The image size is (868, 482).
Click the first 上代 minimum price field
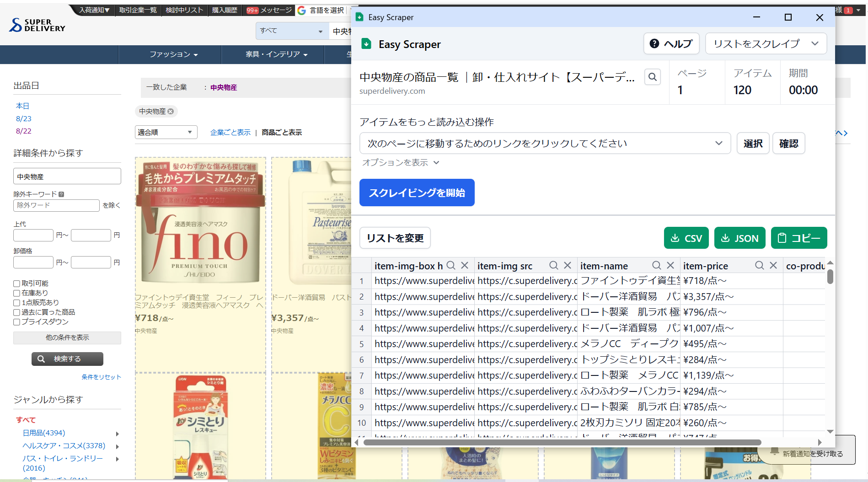33,235
